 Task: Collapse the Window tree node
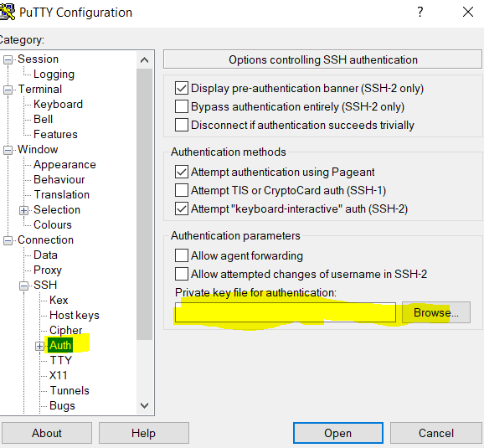point(8,150)
